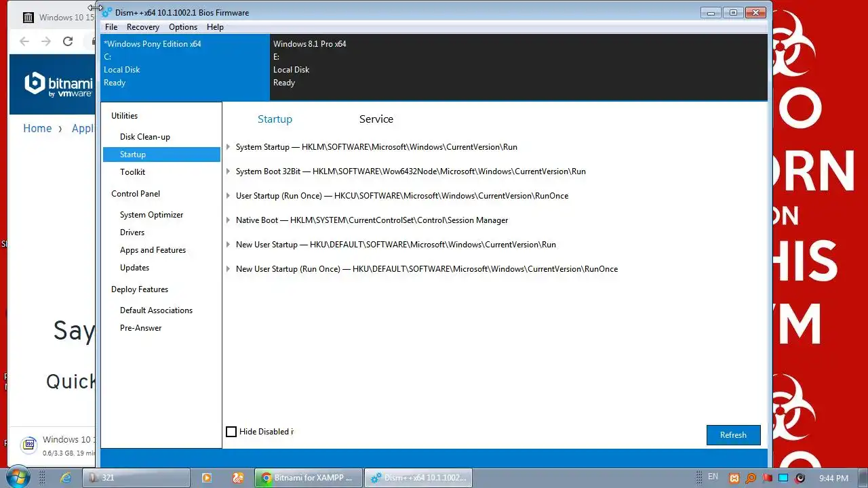Switch to the Dism++ taskbar button
Viewport: 868px width, 488px height.
(418, 478)
